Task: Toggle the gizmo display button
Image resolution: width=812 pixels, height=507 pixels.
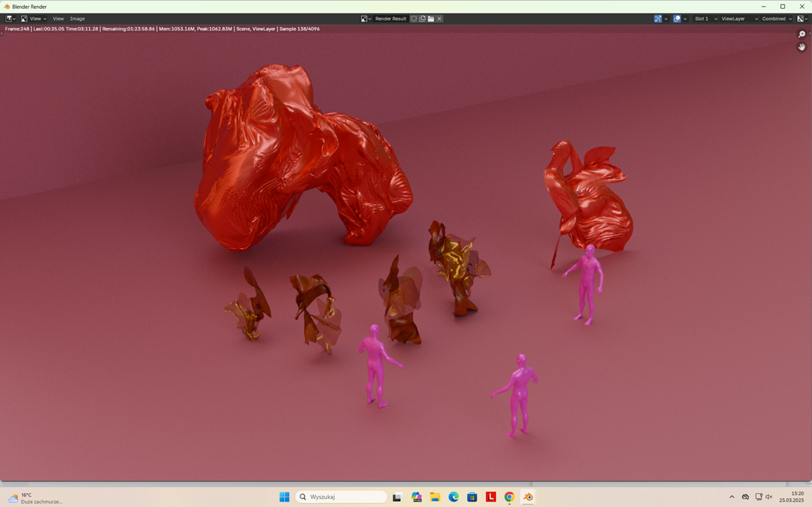Action: pyautogui.click(x=658, y=19)
